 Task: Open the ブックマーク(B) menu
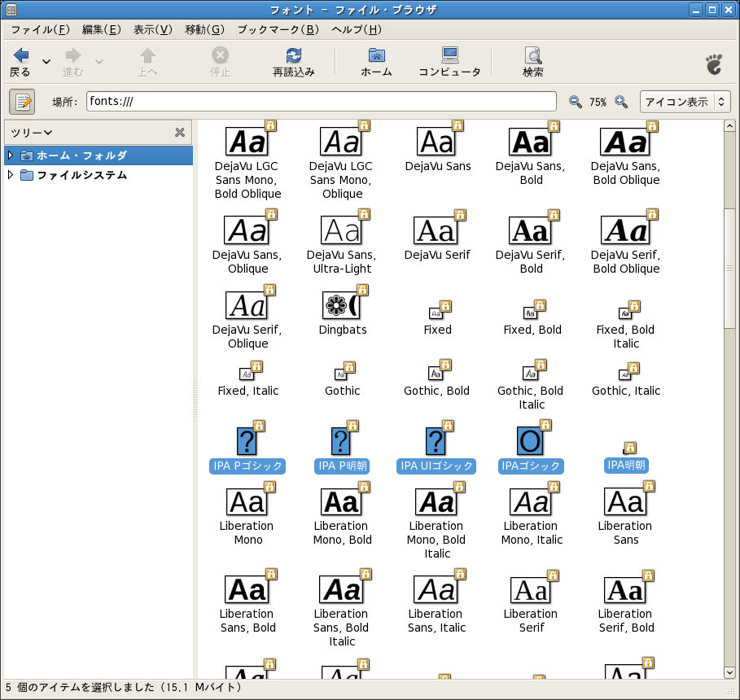pyautogui.click(x=278, y=30)
